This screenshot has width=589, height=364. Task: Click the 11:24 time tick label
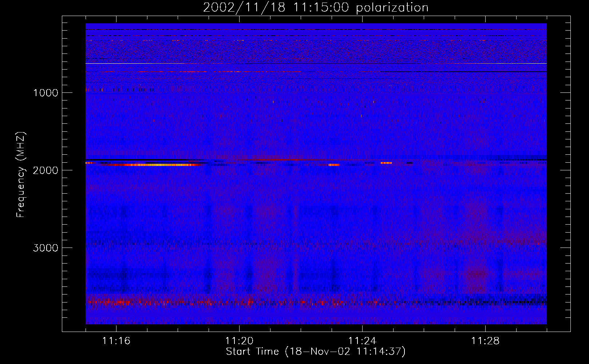pos(362,341)
